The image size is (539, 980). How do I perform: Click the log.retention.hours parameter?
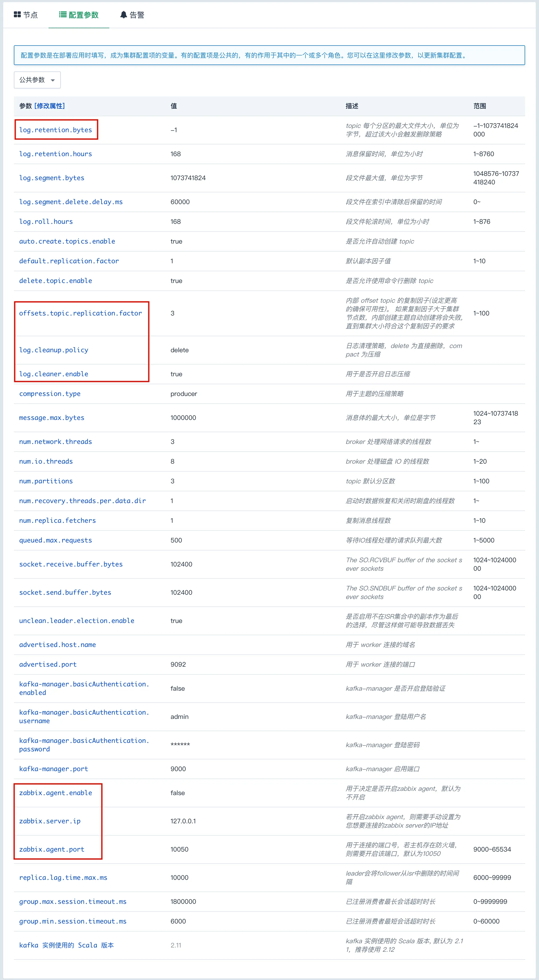click(55, 154)
